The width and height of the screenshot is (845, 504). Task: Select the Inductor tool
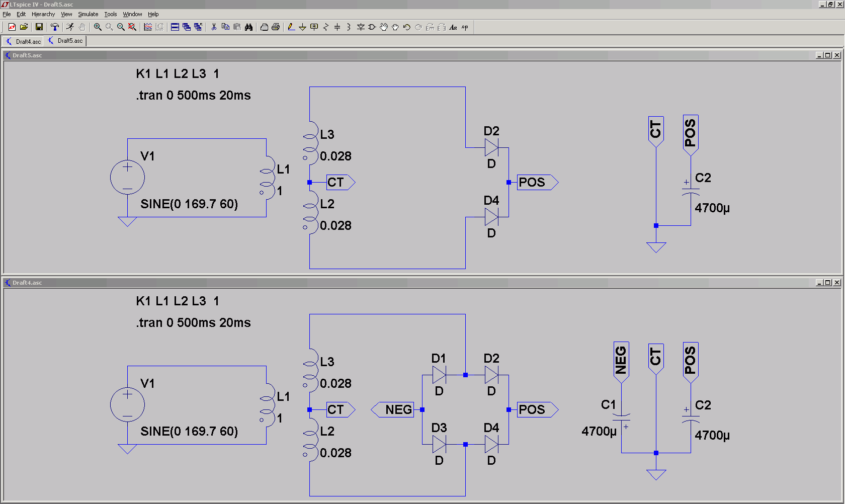(x=349, y=27)
